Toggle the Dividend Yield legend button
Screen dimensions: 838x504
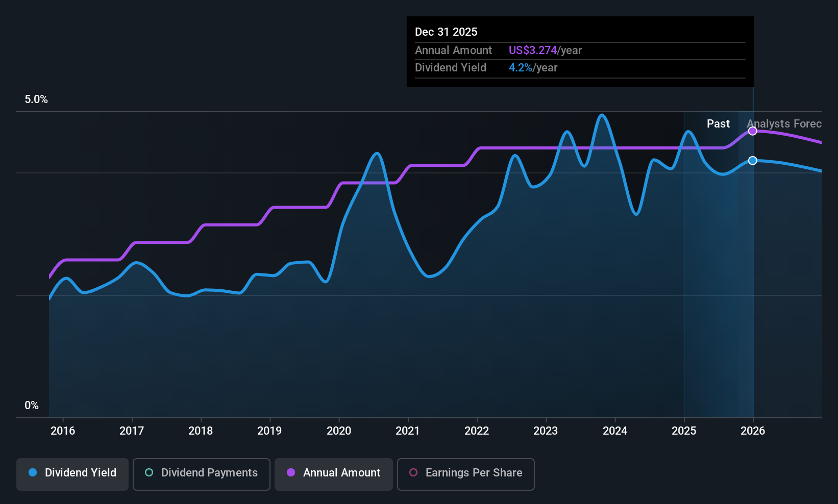pos(72,474)
